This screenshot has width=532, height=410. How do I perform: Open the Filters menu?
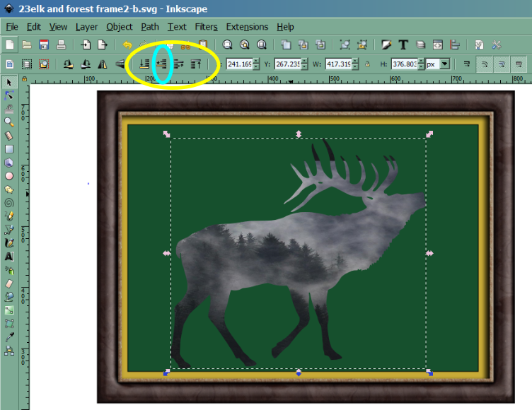click(x=206, y=27)
